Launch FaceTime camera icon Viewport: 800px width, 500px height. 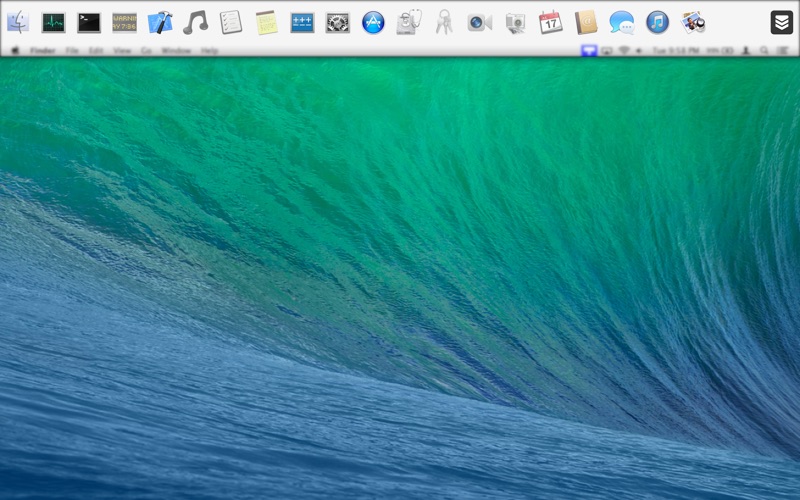(480, 22)
